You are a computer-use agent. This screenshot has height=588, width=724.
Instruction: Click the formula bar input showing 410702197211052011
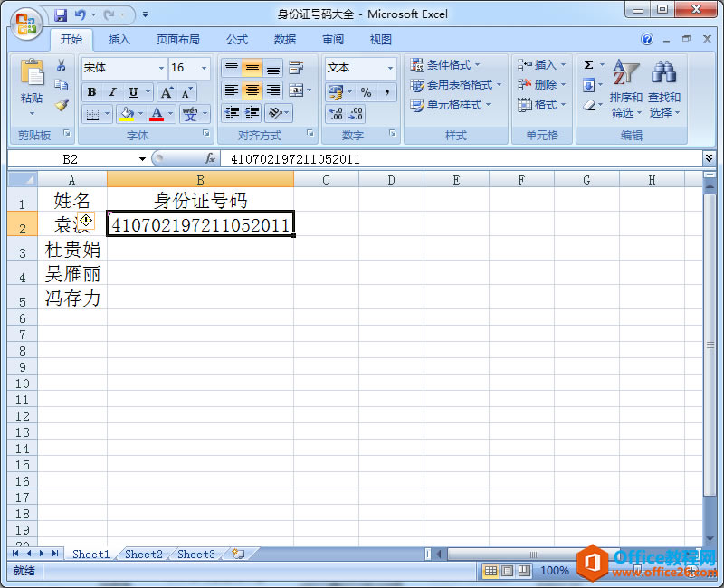click(462, 159)
